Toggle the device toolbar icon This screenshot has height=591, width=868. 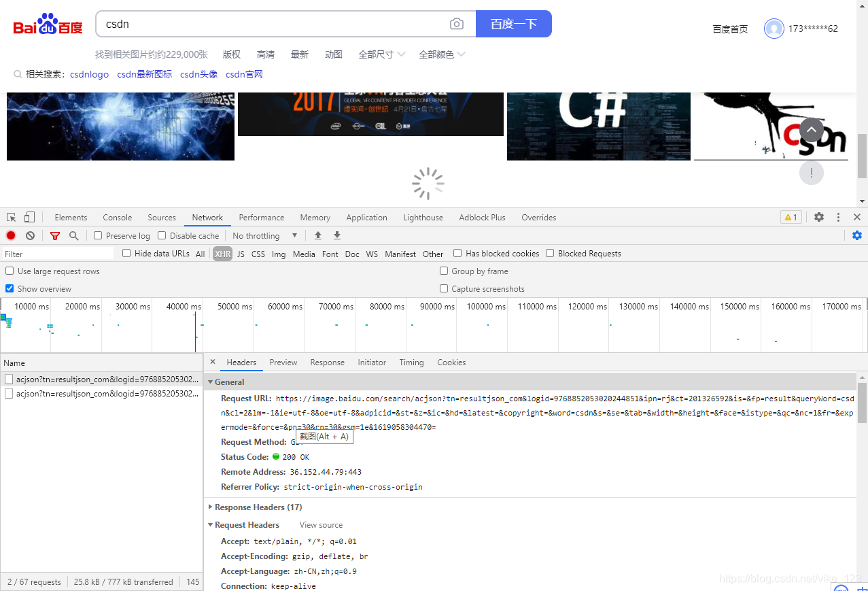coord(29,218)
